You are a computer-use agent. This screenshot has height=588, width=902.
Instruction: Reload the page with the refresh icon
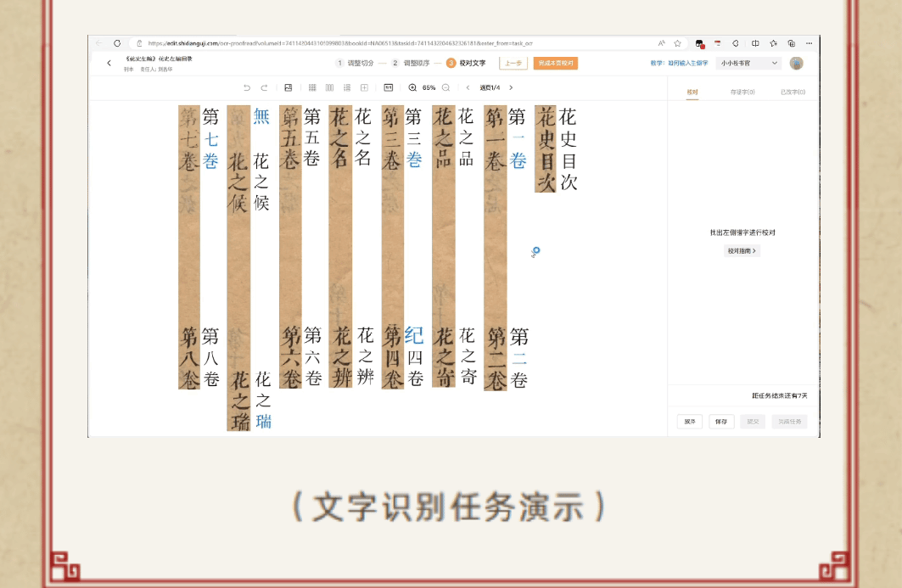(117, 43)
